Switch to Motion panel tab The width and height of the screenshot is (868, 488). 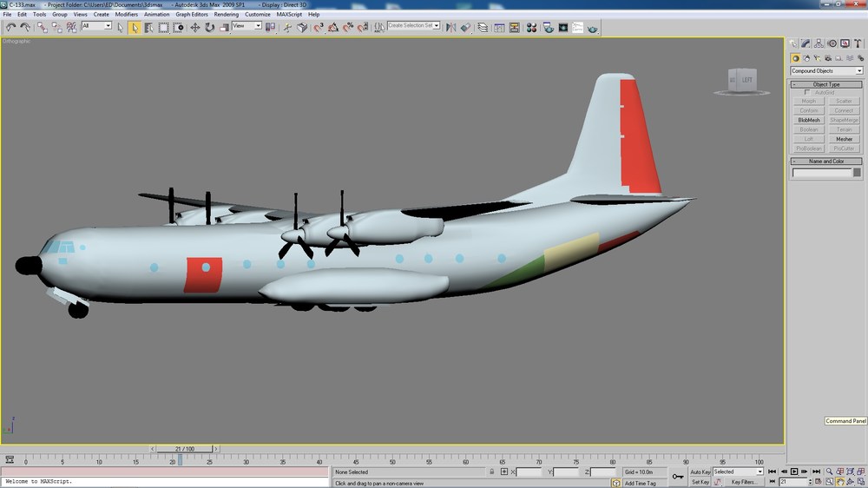(x=832, y=43)
